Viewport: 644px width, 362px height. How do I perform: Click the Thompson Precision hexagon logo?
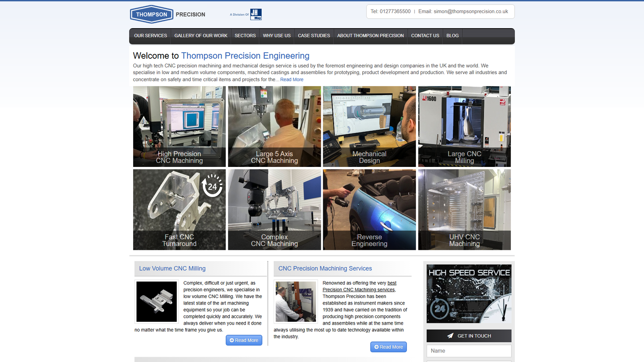152,14
